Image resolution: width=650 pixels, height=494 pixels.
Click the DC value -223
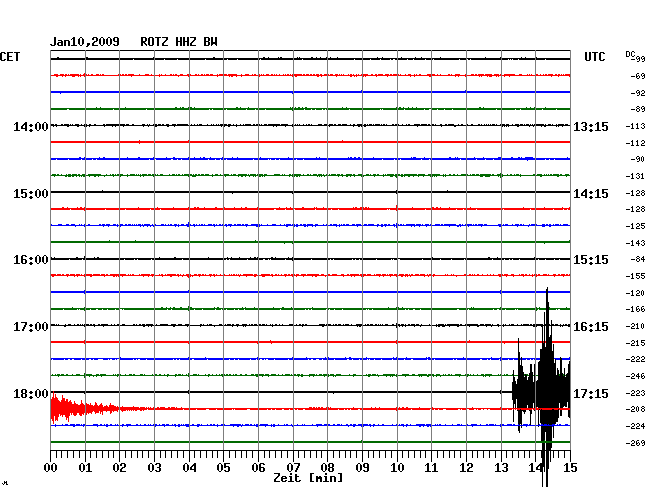[635, 393]
